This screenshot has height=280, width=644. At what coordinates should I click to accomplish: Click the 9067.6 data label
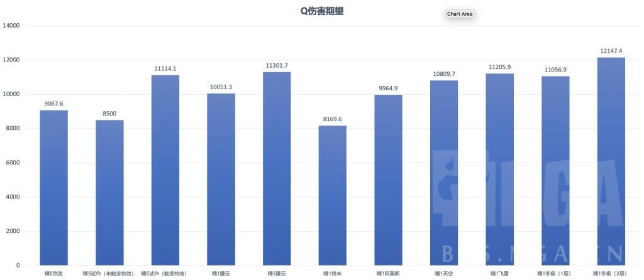point(53,104)
